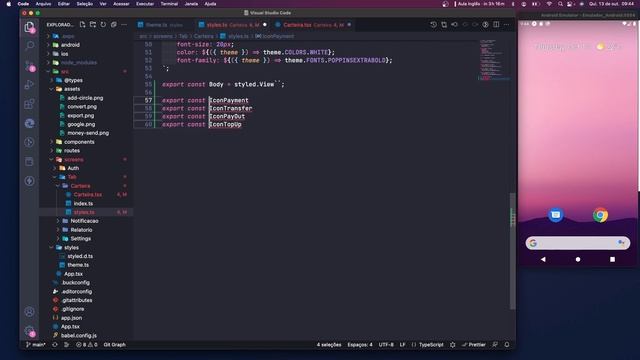Open file timeline history icon in editor toolbar
The height and width of the screenshot is (360, 640).
click(x=433, y=24)
